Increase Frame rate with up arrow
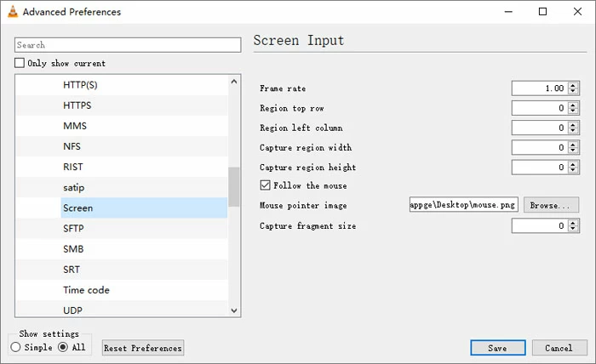This screenshot has height=364, width=596. point(573,85)
